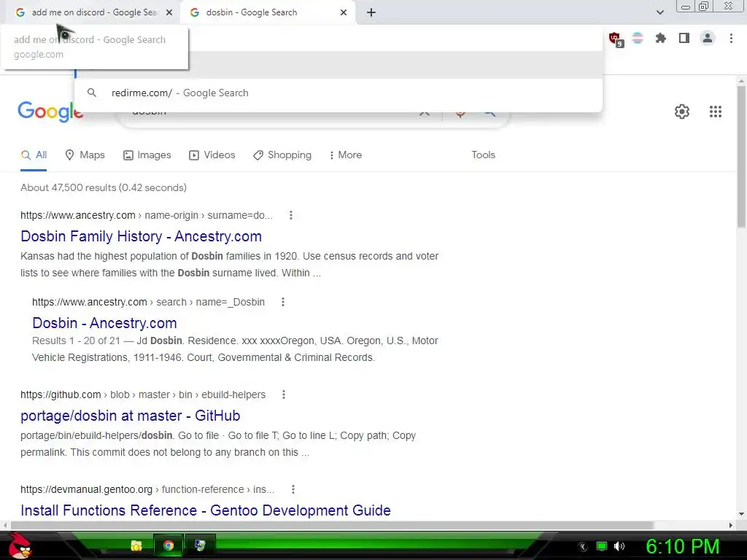The width and height of the screenshot is (747, 560).
Task: Click the scroll-down arrow of the page
Action: 741,514
